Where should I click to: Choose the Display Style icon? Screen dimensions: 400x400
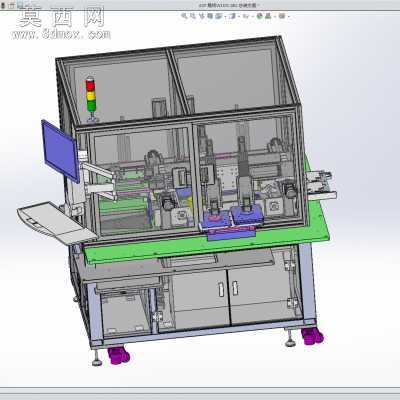pos(232,16)
